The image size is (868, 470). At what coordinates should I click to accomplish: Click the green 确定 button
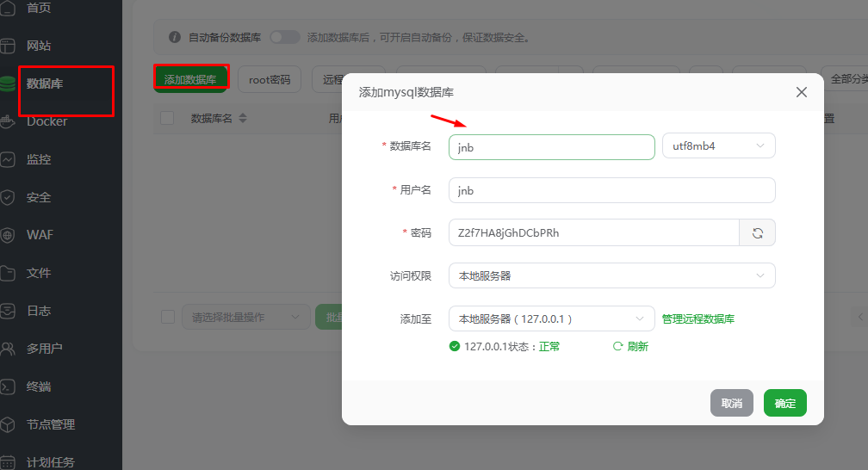784,403
